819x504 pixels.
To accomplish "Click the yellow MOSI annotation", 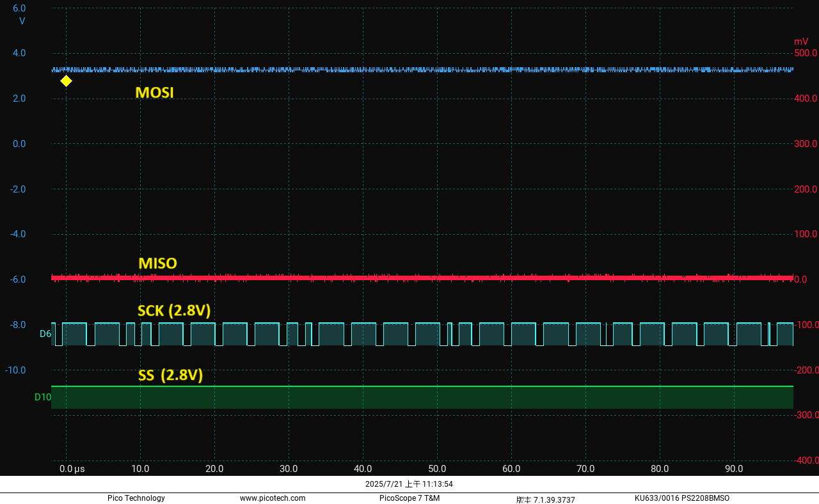I will click(154, 93).
